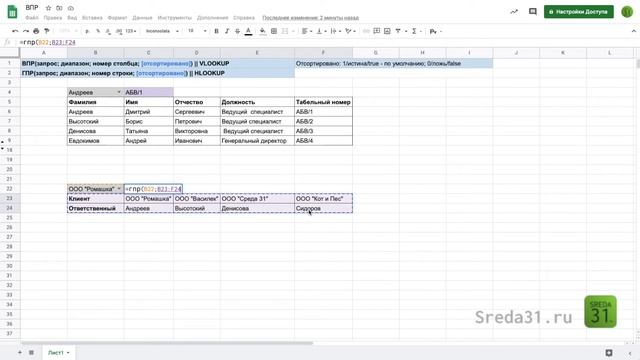Open the text color picker
Viewport: 640px width, 360px height.
[x=248, y=31]
